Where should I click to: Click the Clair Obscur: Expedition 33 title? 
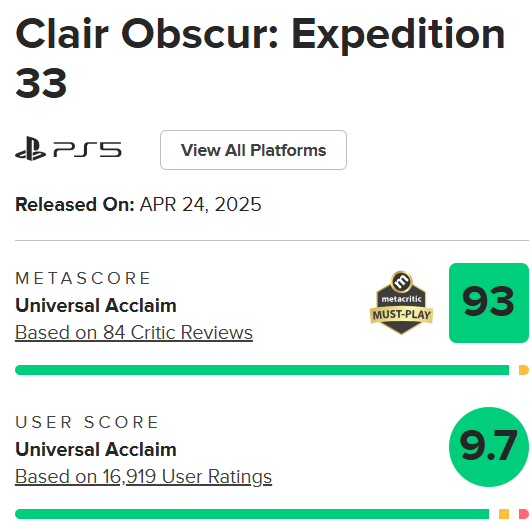tap(260, 58)
